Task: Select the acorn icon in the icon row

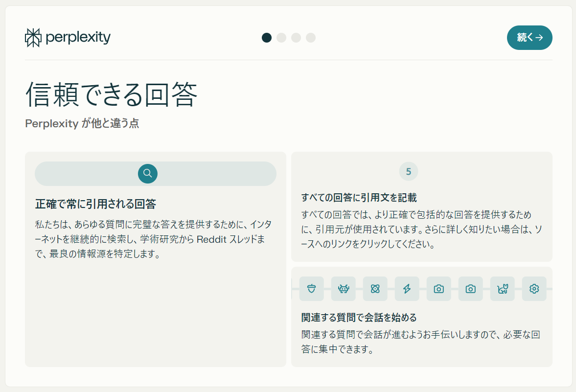Action: click(x=312, y=289)
